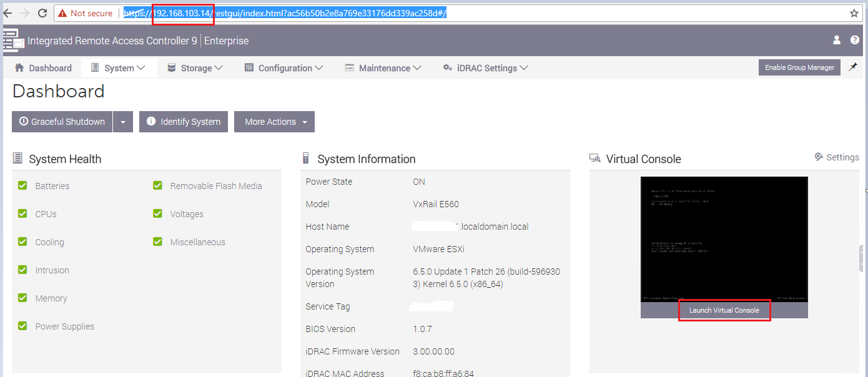This screenshot has height=377, width=868.
Task: Click the Enable Group Manager button
Action: (x=799, y=67)
